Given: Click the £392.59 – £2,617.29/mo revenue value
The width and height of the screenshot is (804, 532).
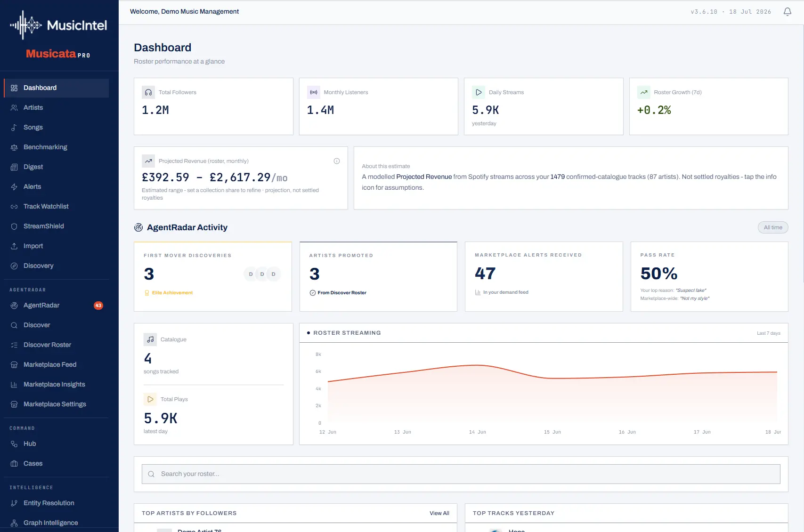Looking at the screenshot, I should (215, 177).
